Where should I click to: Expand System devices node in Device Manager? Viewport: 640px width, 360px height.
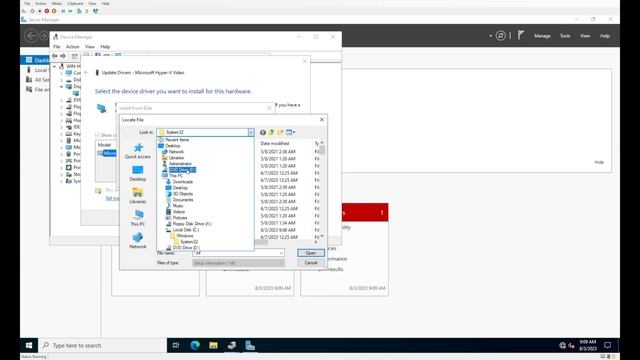pyautogui.click(x=62, y=181)
